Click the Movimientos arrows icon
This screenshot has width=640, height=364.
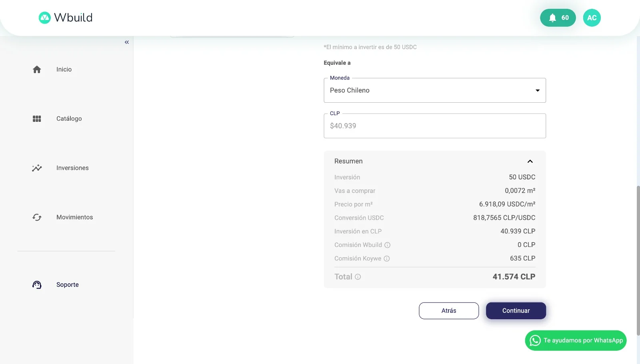tap(36, 217)
